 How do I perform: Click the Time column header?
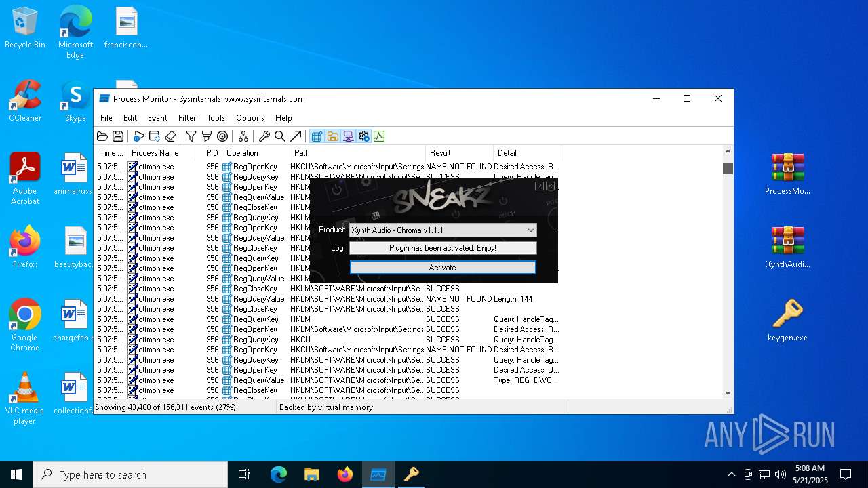(x=111, y=153)
